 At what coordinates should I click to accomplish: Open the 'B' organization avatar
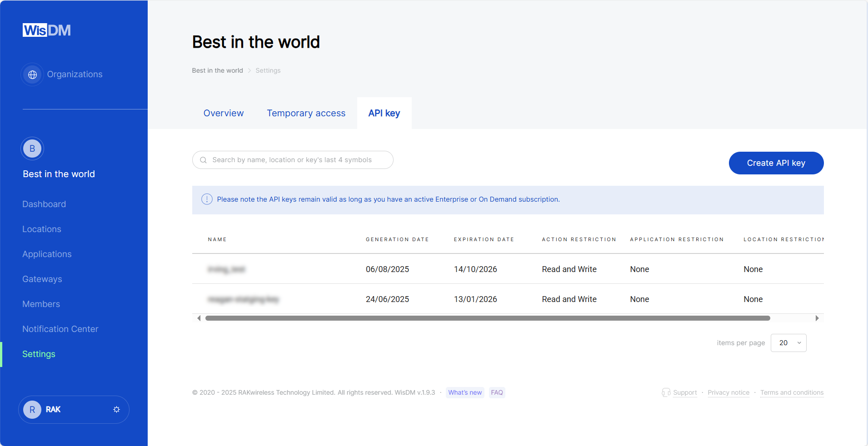tap(32, 148)
